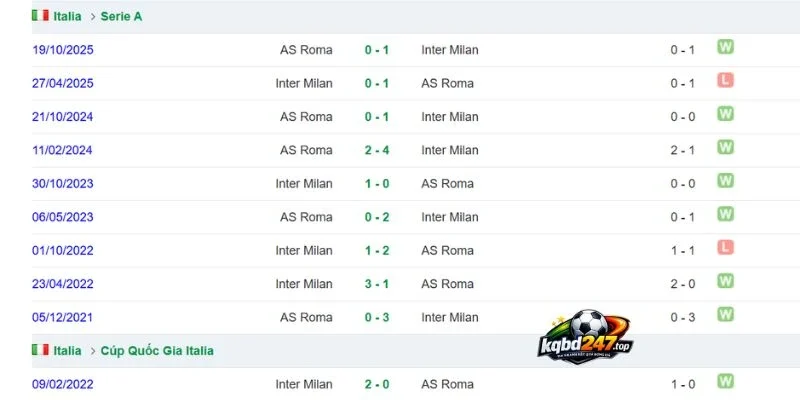Open the 30/10/2023 match date link

coord(63,184)
